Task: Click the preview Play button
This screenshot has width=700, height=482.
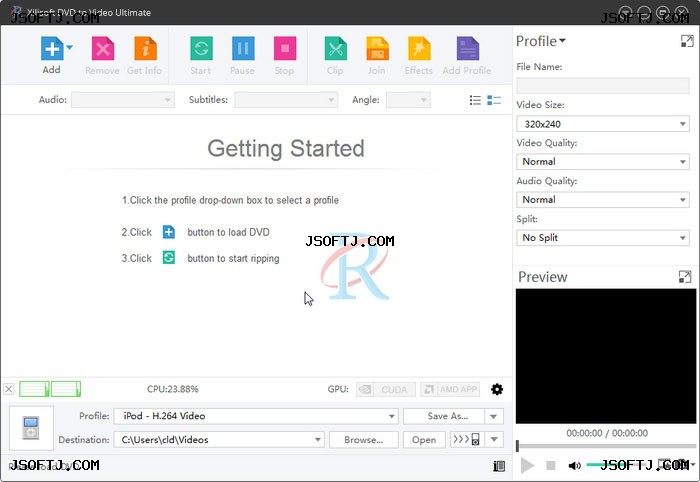Action: tap(527, 465)
